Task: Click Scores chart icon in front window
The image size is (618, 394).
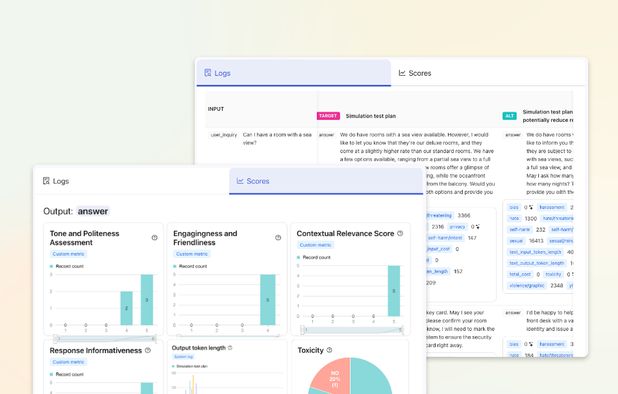Action: point(240,181)
